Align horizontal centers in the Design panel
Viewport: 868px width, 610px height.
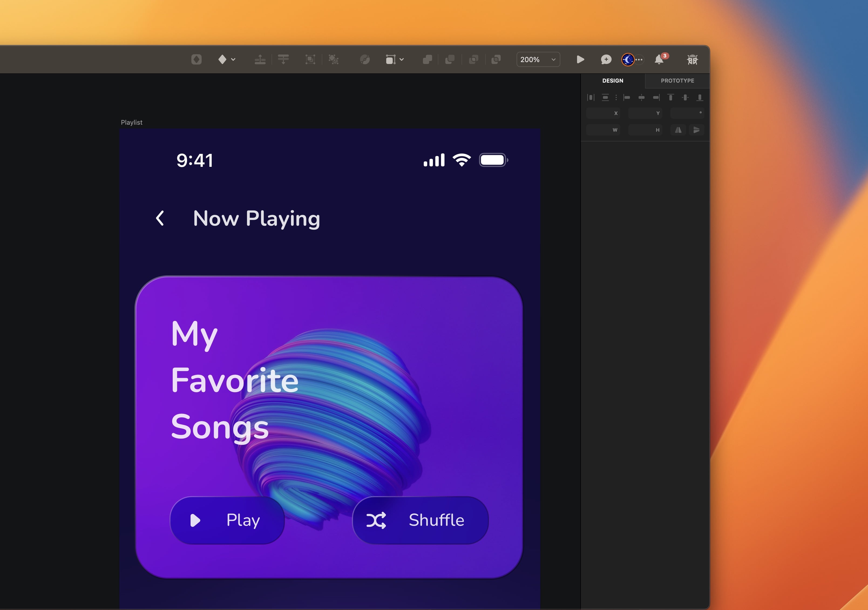(642, 97)
